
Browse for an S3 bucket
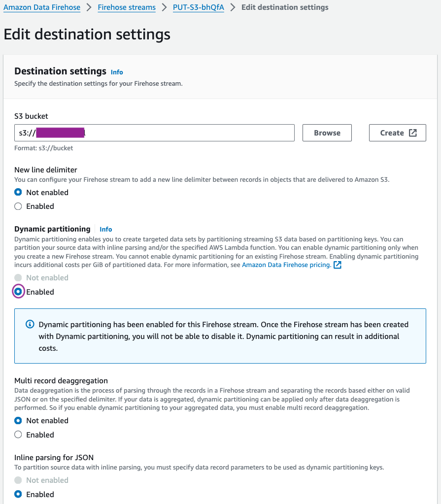[327, 133]
